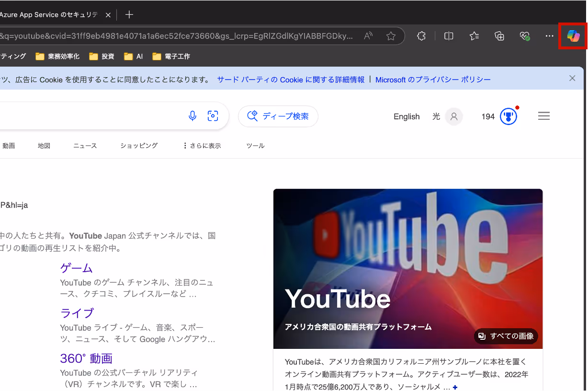Open the AI bookmarks folder
The width and height of the screenshot is (588, 391).
pyautogui.click(x=134, y=57)
